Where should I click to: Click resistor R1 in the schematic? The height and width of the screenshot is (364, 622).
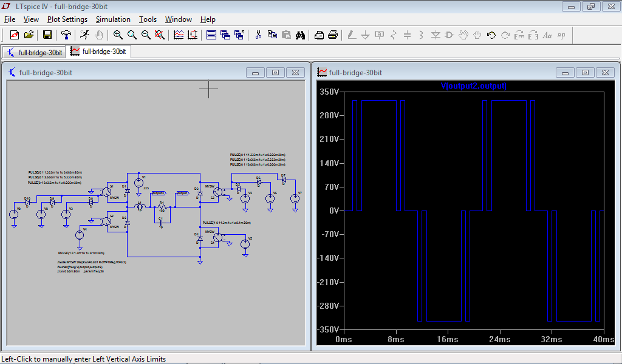point(162,206)
